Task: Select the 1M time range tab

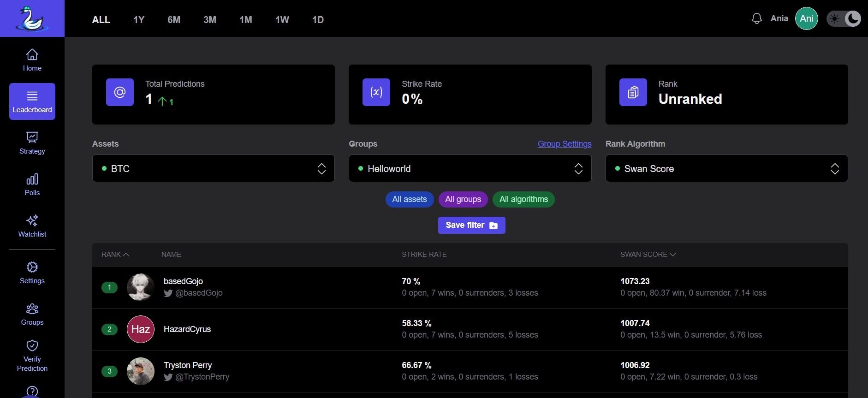Action: (x=246, y=20)
